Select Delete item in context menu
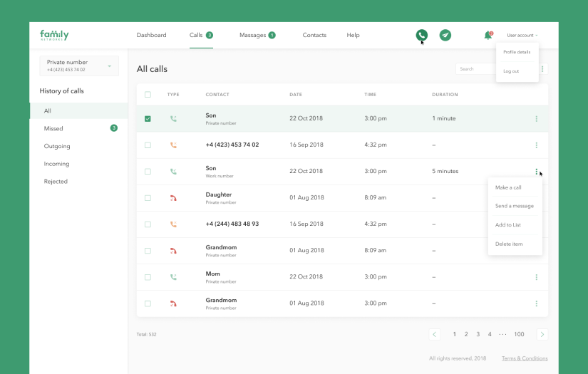 click(x=509, y=244)
